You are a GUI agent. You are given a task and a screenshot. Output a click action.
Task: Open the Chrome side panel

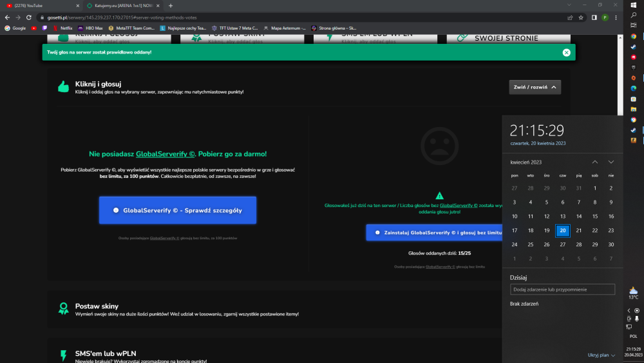(x=594, y=17)
